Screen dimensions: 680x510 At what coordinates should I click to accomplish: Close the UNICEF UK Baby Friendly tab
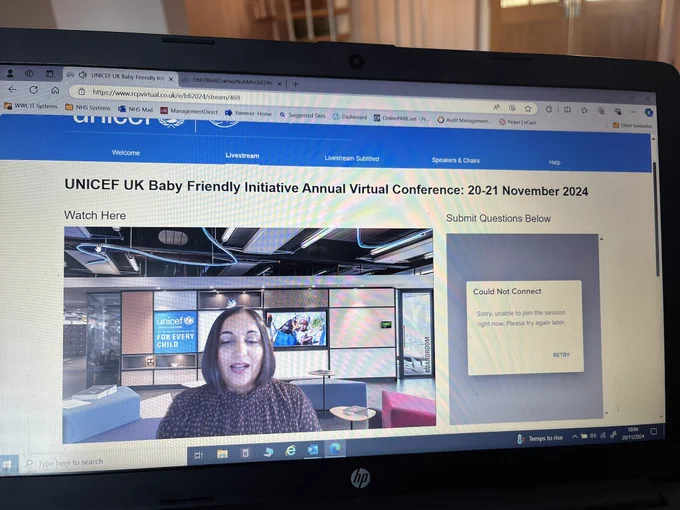[171, 79]
